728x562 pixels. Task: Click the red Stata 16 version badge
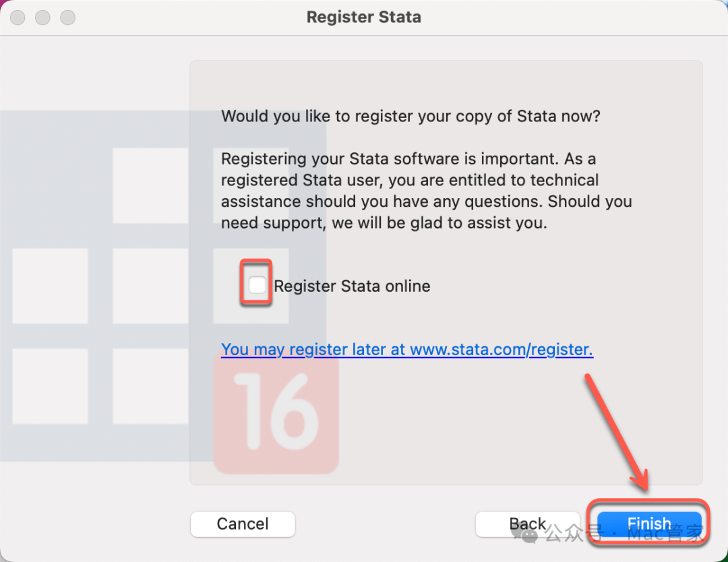pyautogui.click(x=276, y=412)
